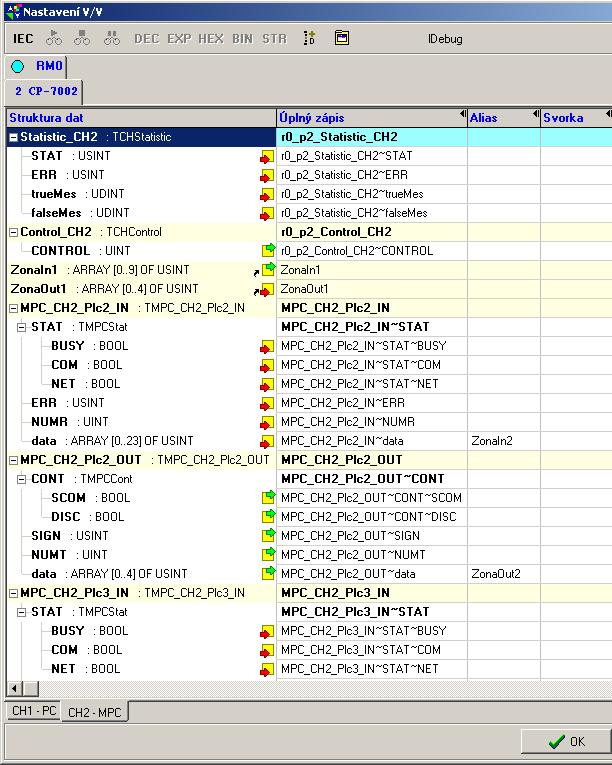Click the Úplný zápis column header
This screenshot has height=765, width=612.
coord(372,118)
